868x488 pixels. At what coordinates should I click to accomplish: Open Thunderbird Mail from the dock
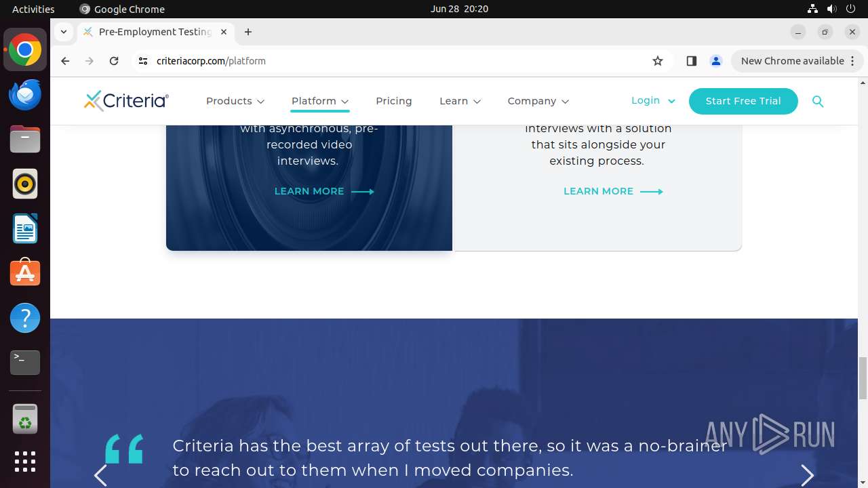[25, 94]
